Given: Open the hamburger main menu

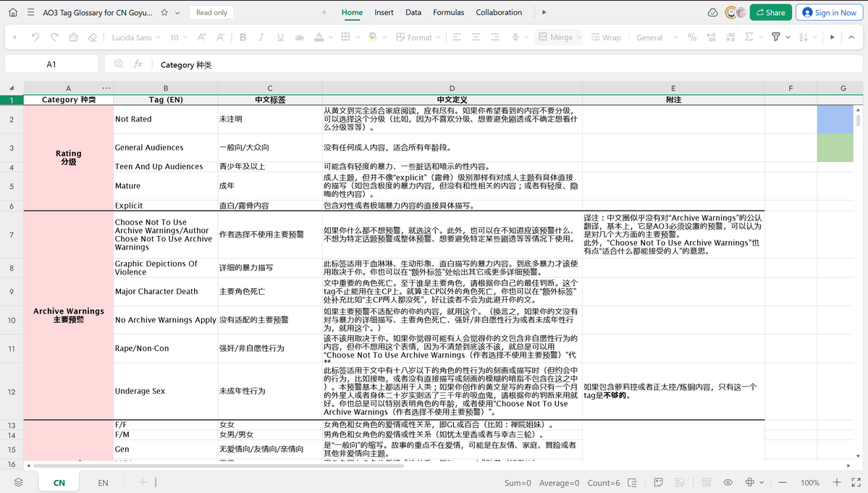Looking at the screenshot, I should point(30,12).
